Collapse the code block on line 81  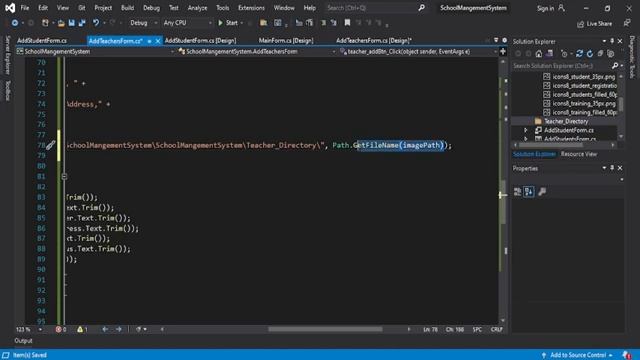[64, 176]
